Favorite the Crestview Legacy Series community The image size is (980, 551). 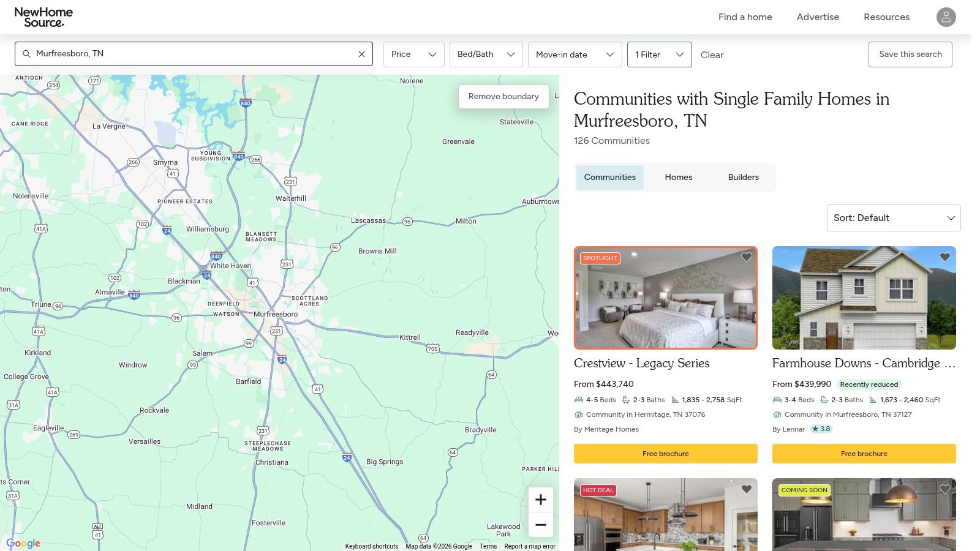coord(746,257)
